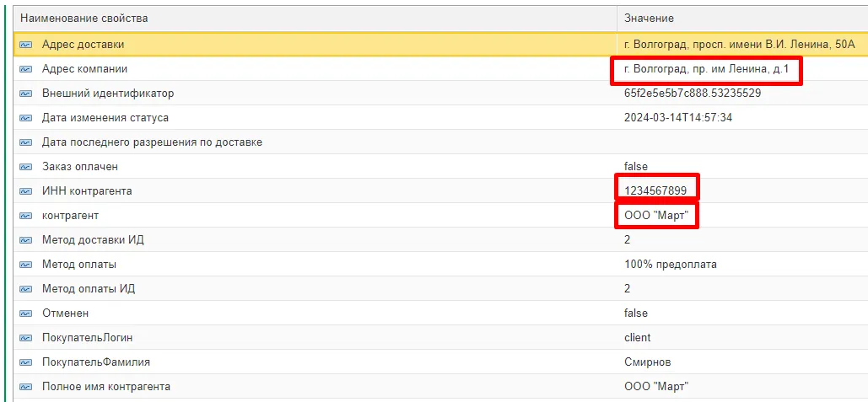Click the icon beside Метод оплаты ИД

(x=26, y=289)
